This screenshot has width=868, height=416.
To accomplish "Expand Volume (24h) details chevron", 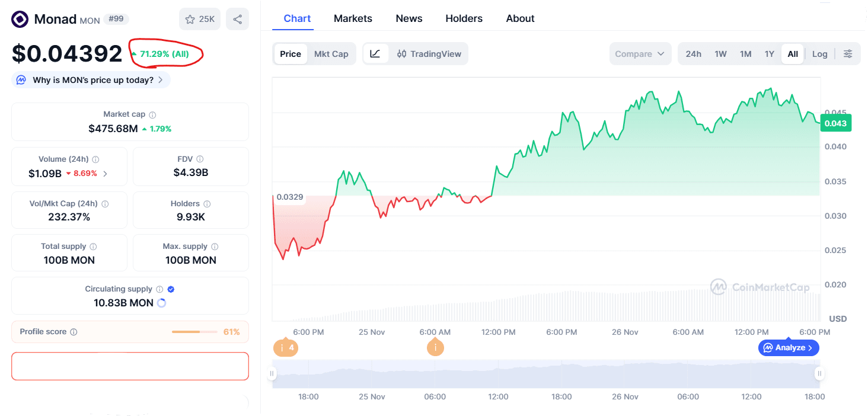I will [106, 174].
